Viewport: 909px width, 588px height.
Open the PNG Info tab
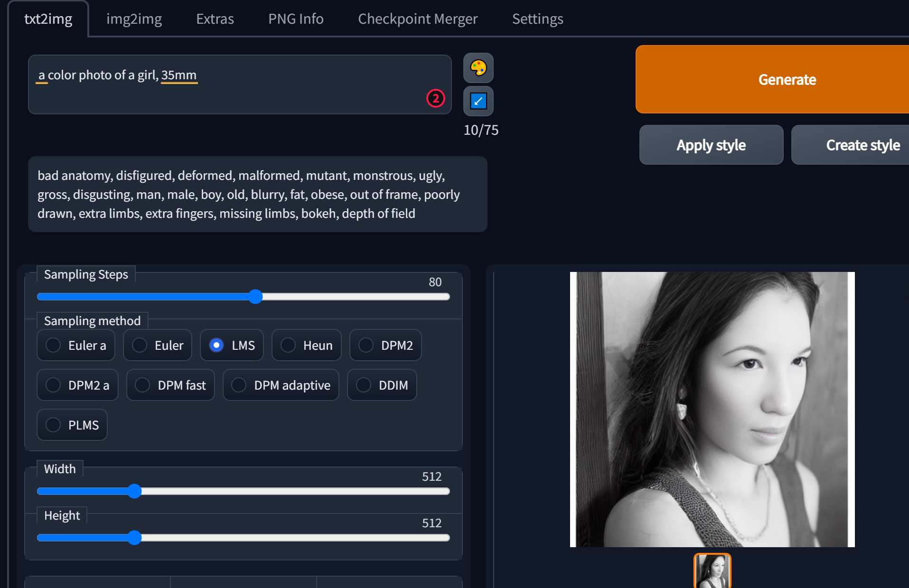295,19
